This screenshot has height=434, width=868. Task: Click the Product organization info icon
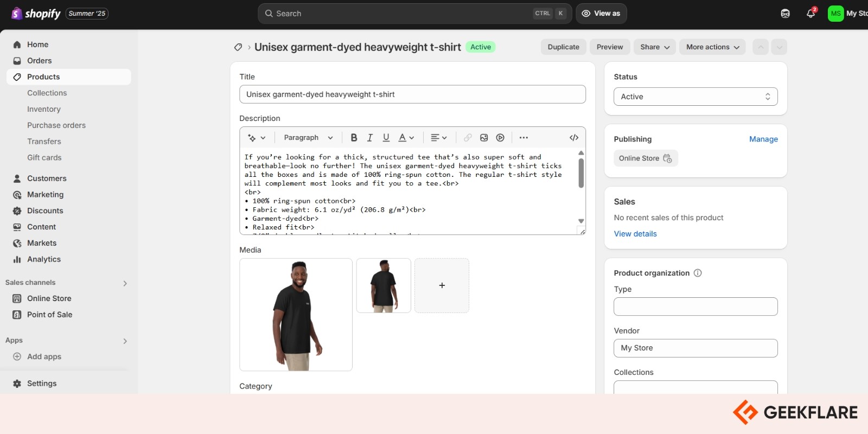click(x=698, y=273)
